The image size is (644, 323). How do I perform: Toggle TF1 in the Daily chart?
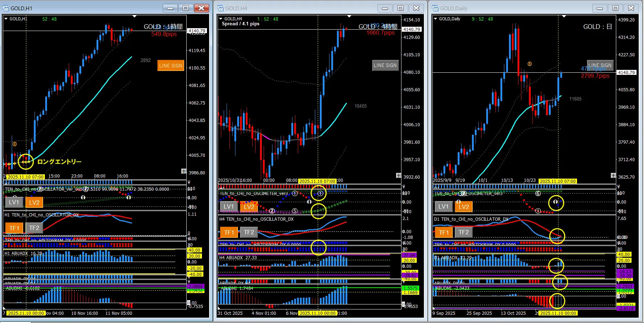444,232
